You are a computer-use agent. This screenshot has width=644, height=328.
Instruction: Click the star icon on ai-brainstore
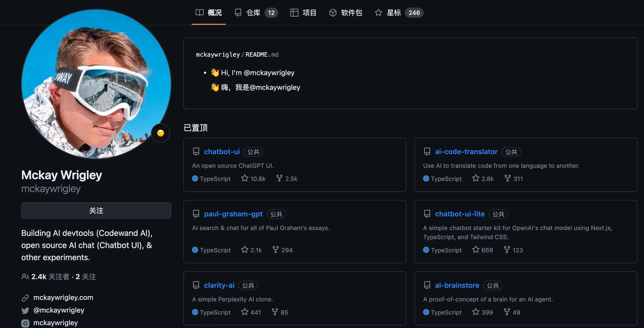pyautogui.click(x=476, y=312)
